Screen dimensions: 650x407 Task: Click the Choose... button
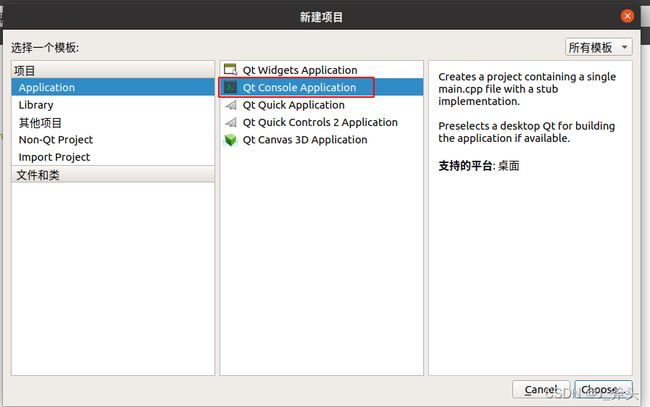coord(603,389)
